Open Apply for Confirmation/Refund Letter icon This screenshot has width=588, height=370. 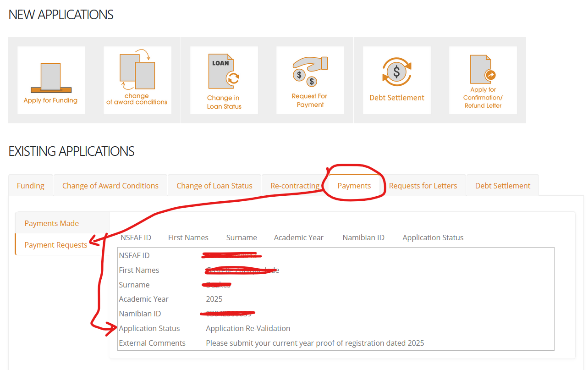[483, 80]
